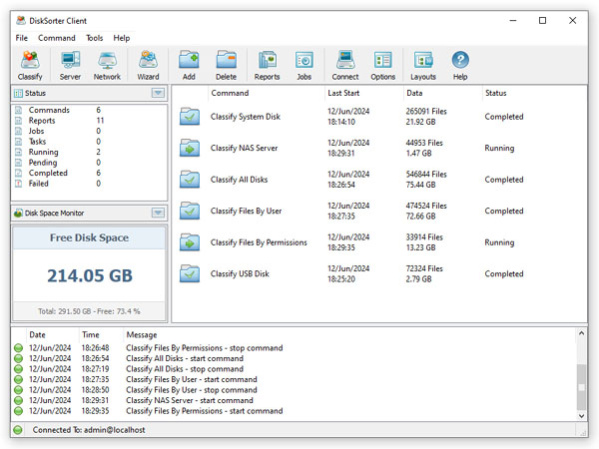The image size is (599, 449).
Task: Click the Delete command icon
Action: pyautogui.click(x=226, y=60)
